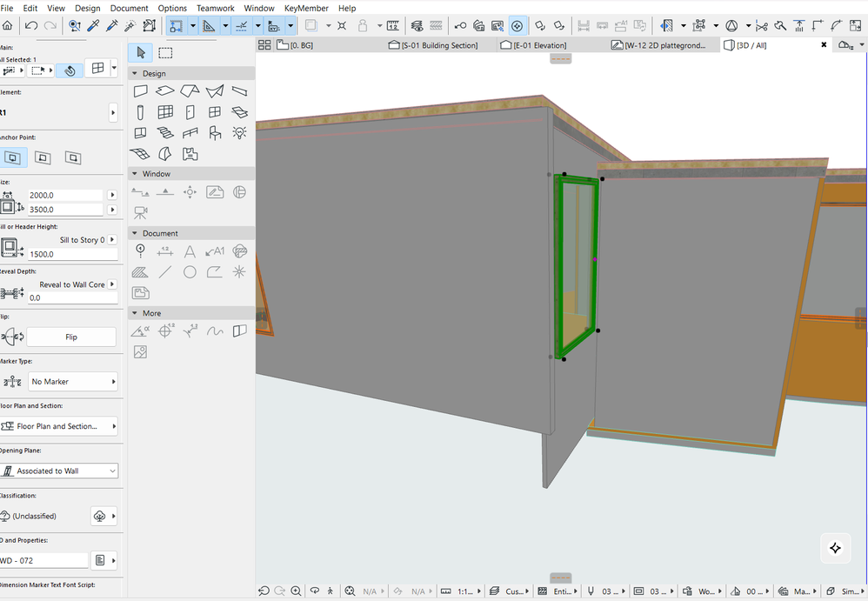Open the No Marker type dropdown
This screenshot has width=868, height=601.
pyautogui.click(x=73, y=381)
